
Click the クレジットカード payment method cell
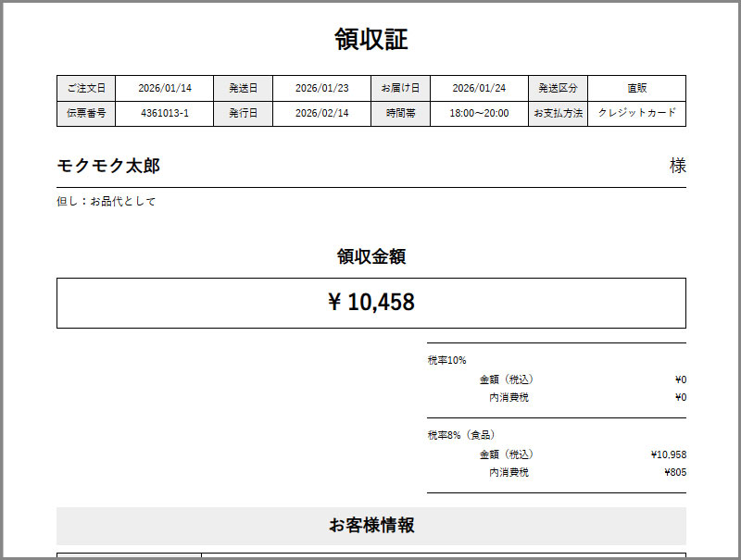tap(636, 113)
